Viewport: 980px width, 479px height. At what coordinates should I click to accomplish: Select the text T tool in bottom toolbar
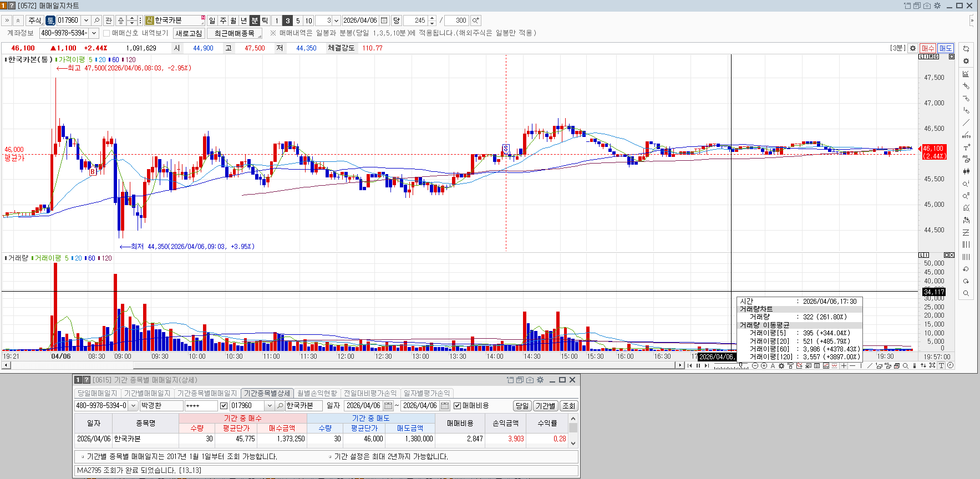click(x=941, y=366)
